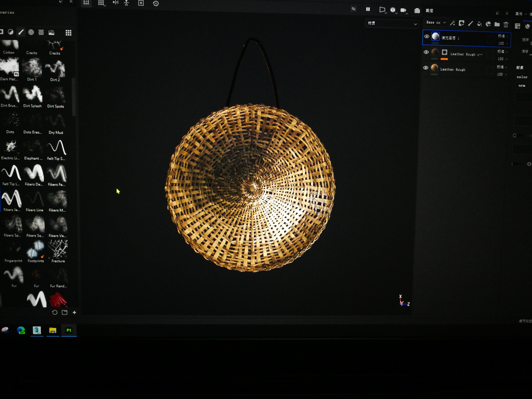532x399 pixels.
Task: Expand the 材质 viewport mode dropdown
Action: pyautogui.click(x=392, y=24)
